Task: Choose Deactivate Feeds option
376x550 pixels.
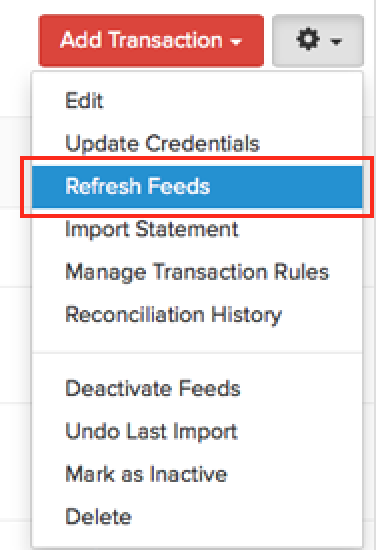Action: click(197, 389)
